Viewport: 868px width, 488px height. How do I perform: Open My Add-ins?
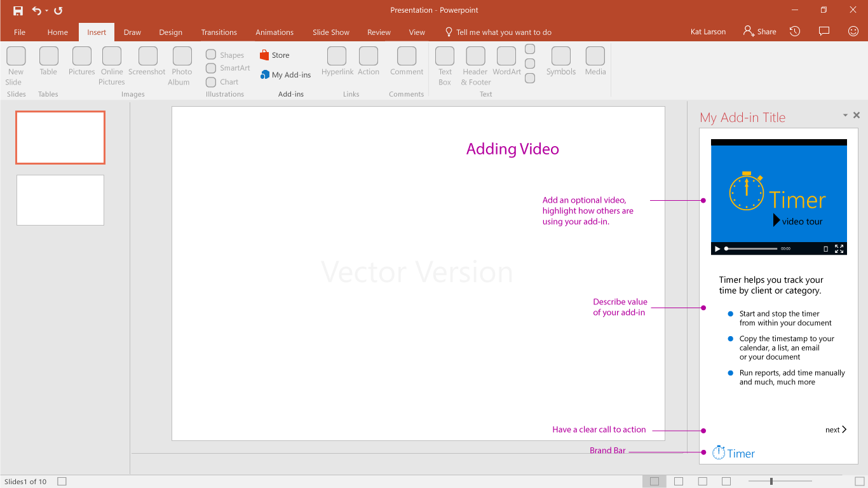(285, 74)
